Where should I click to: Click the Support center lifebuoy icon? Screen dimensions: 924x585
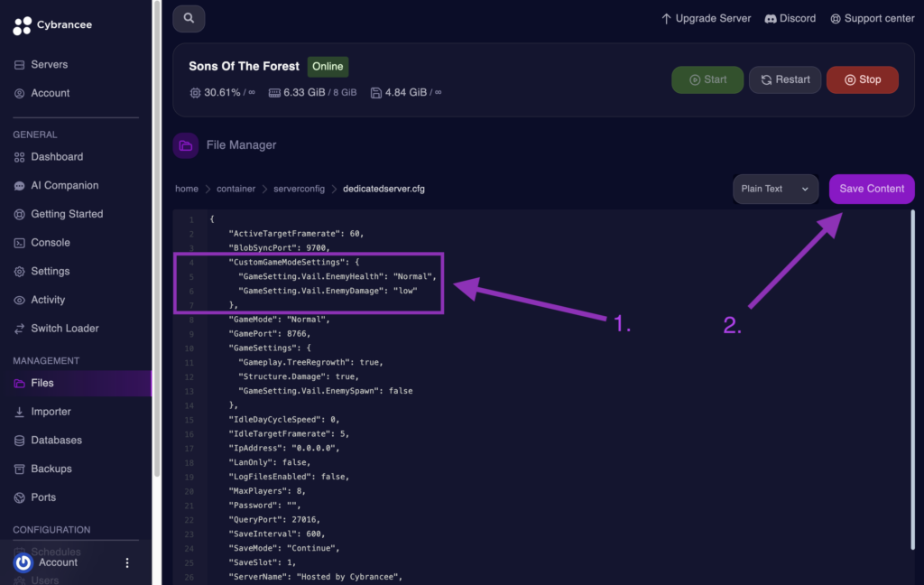[836, 19]
